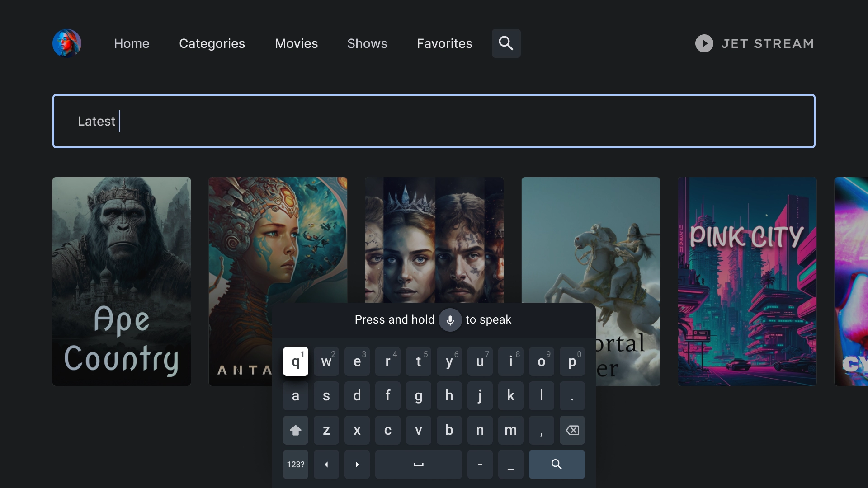This screenshot has width=868, height=488.
Task: Click the search key on keyboard
Action: [x=555, y=464]
